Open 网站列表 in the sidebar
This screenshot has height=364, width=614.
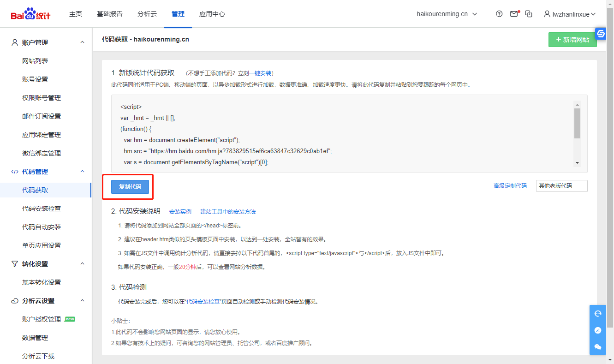coord(35,61)
